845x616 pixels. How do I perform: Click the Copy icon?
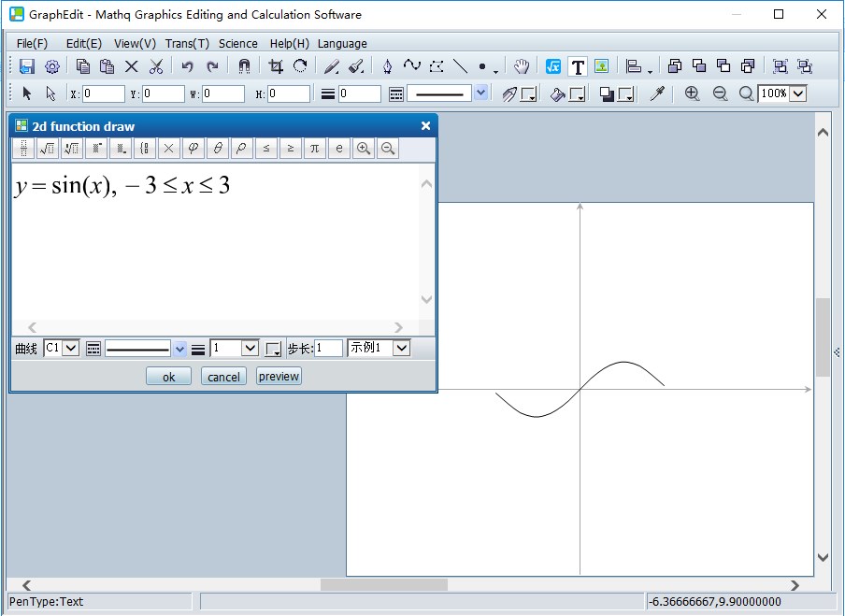82,66
